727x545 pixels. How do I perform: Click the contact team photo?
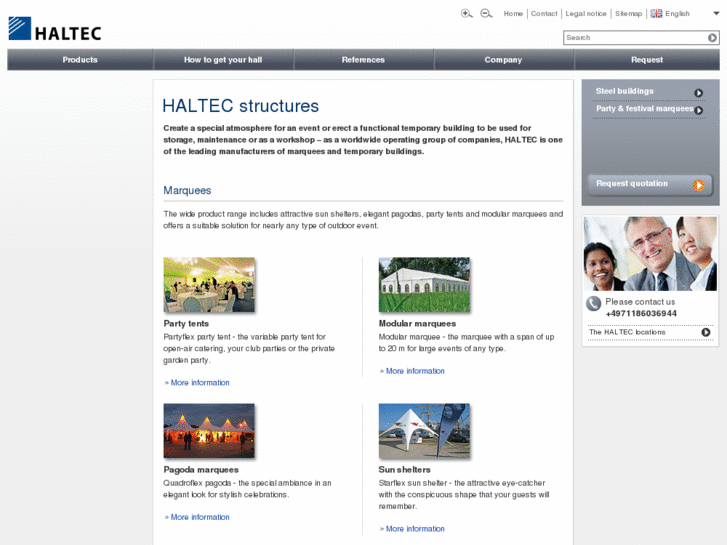pyautogui.click(x=650, y=254)
